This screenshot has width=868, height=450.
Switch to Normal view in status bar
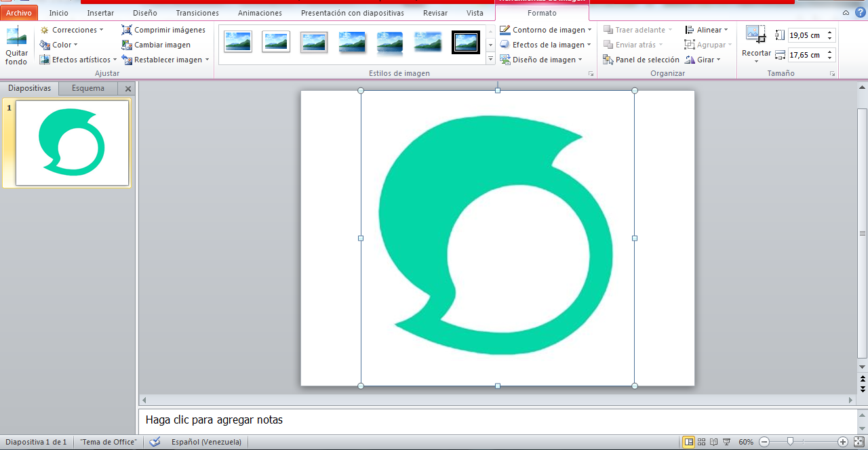pos(689,442)
